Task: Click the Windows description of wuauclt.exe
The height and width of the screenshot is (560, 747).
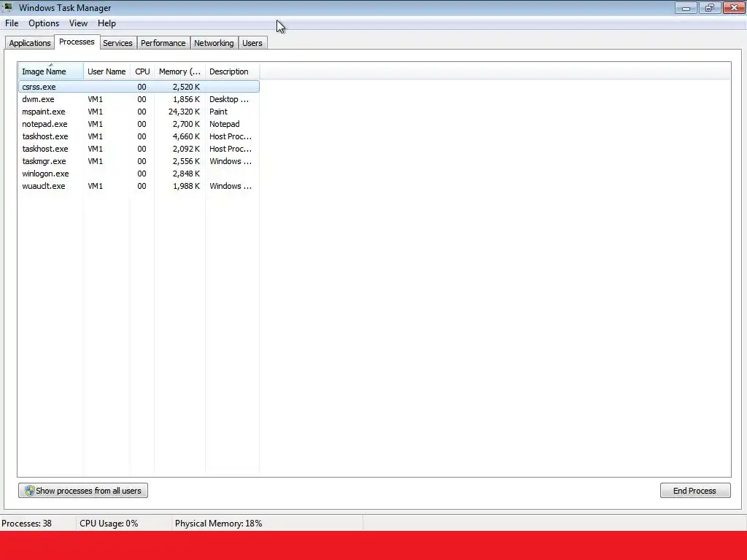Action: click(231, 186)
